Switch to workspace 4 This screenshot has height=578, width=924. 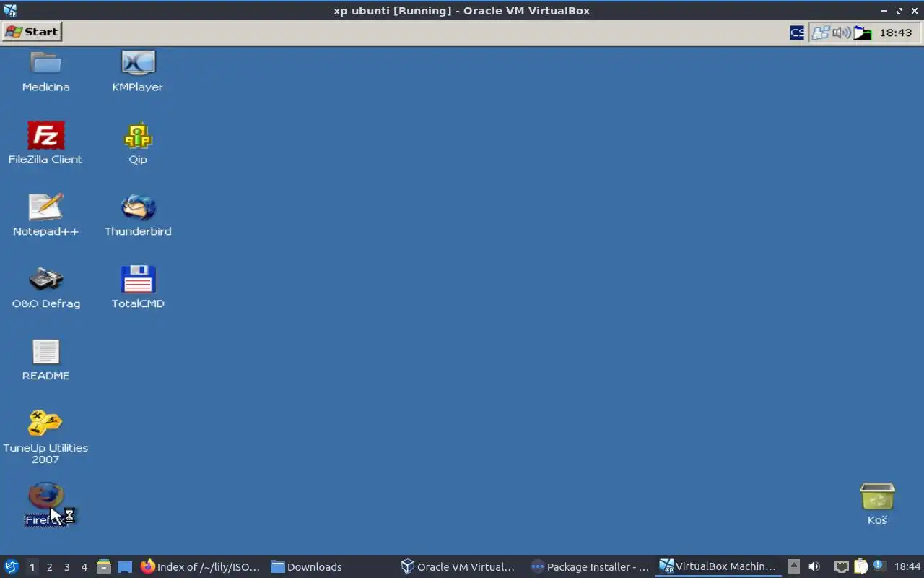pos(84,567)
